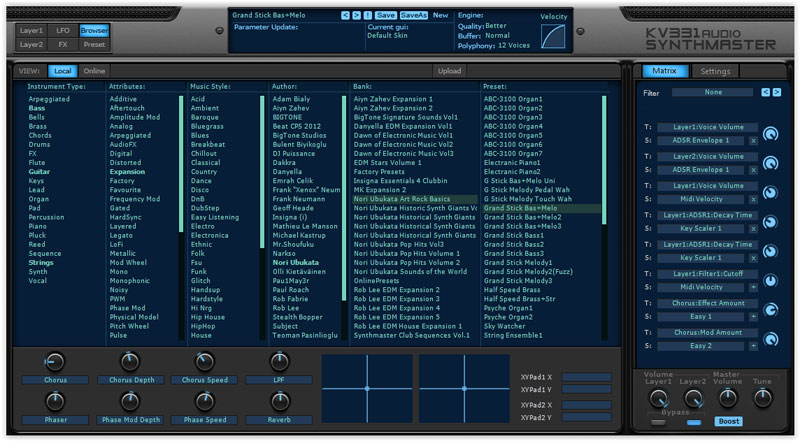The image size is (800, 441).
Task: Open the ADSR Envelope 1 source selector
Action: [701, 141]
